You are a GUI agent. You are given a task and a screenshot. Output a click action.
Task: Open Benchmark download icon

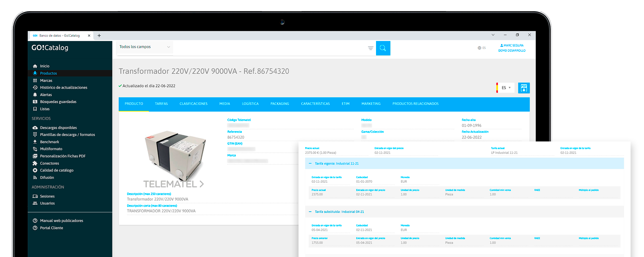(x=35, y=142)
